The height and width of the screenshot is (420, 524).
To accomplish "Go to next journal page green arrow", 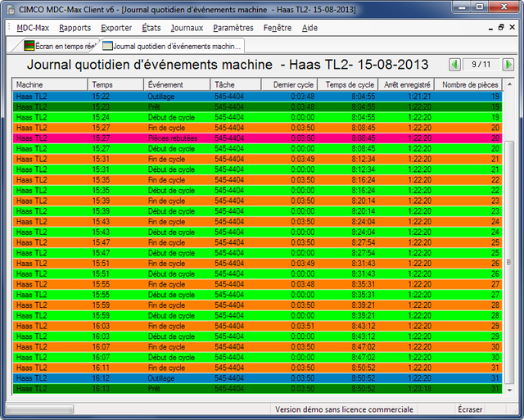I will point(508,65).
